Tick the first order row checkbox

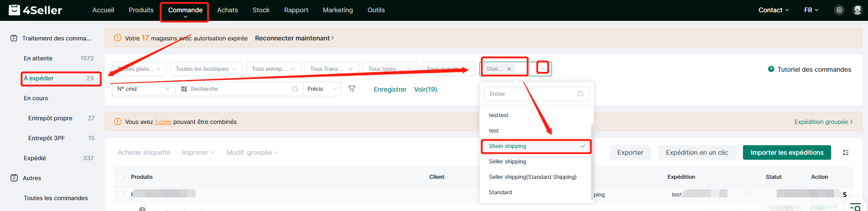(120, 194)
